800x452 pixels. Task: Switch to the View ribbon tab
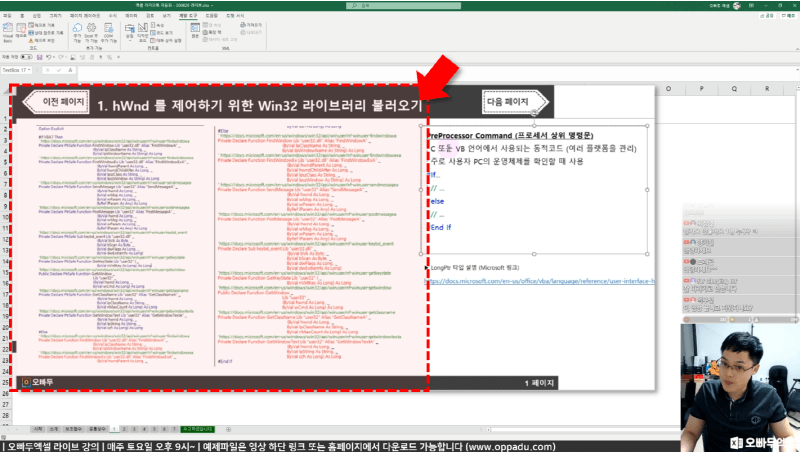[166, 16]
